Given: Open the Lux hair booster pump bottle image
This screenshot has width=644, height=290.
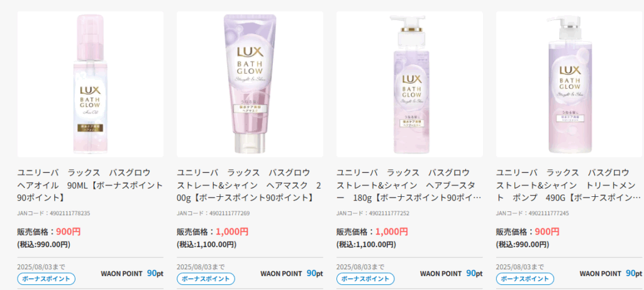Looking at the screenshot, I should pyautogui.click(x=409, y=84).
